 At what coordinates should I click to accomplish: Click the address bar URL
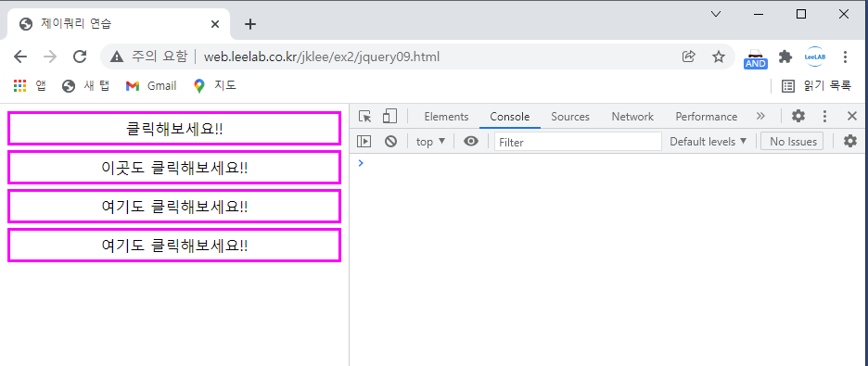pos(322,57)
